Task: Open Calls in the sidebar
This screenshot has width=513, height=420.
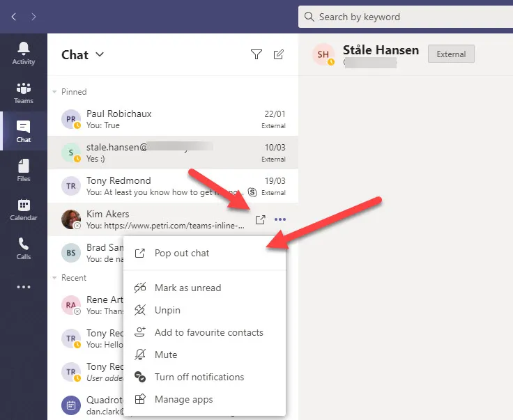Action: (24, 249)
